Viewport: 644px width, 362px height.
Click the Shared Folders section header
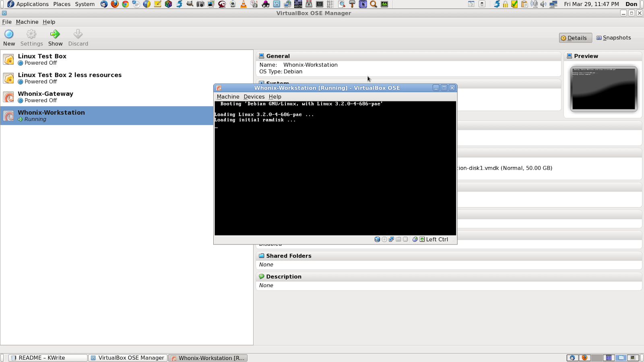click(x=448, y=256)
